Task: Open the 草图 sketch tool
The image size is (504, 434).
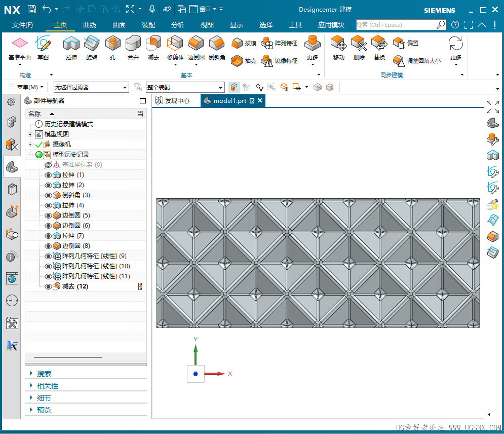Action: [43, 44]
